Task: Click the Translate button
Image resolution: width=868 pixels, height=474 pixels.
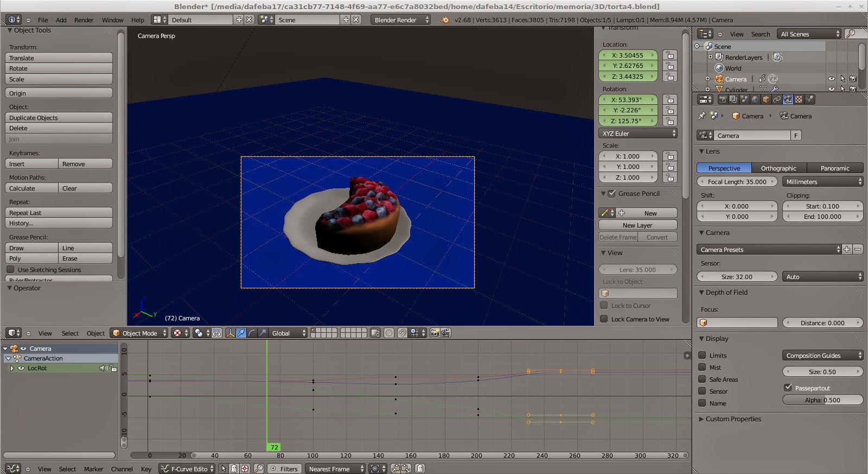Action: pos(59,58)
